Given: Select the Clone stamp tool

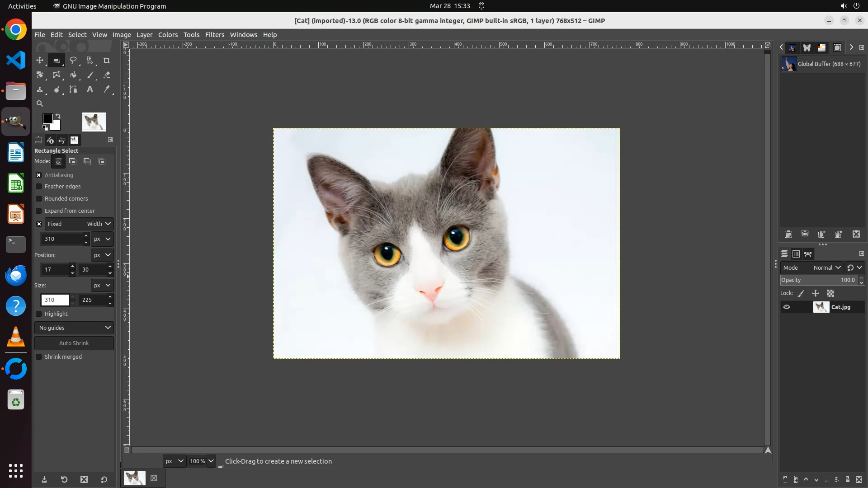Looking at the screenshot, I should click(x=40, y=89).
